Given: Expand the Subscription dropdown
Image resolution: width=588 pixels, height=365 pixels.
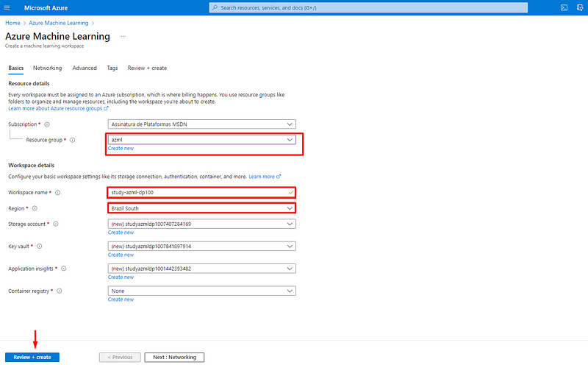Looking at the screenshot, I should (290, 124).
